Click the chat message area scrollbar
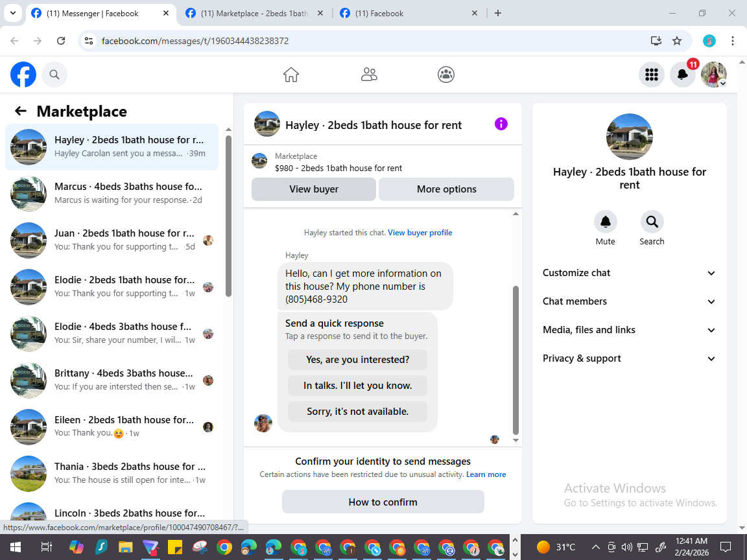The height and width of the screenshot is (560, 747). point(516,360)
